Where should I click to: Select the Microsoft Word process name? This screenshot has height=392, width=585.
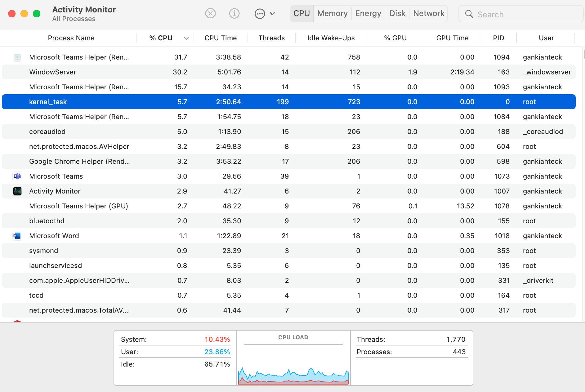point(54,236)
